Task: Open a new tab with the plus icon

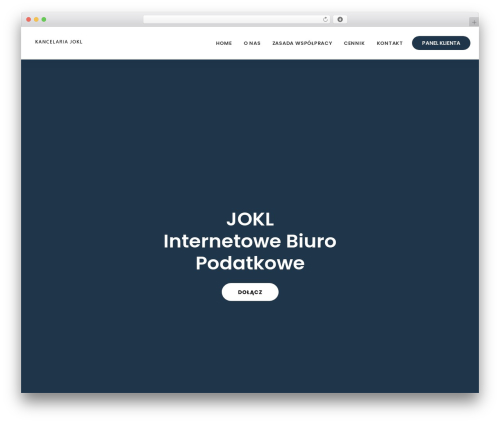Action: 474,22
